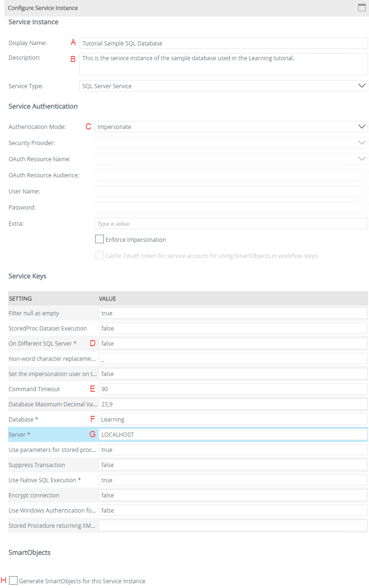Viewport: 369px width, 588px height.
Task: Click the restore window icon at top right
Action: 361,8
